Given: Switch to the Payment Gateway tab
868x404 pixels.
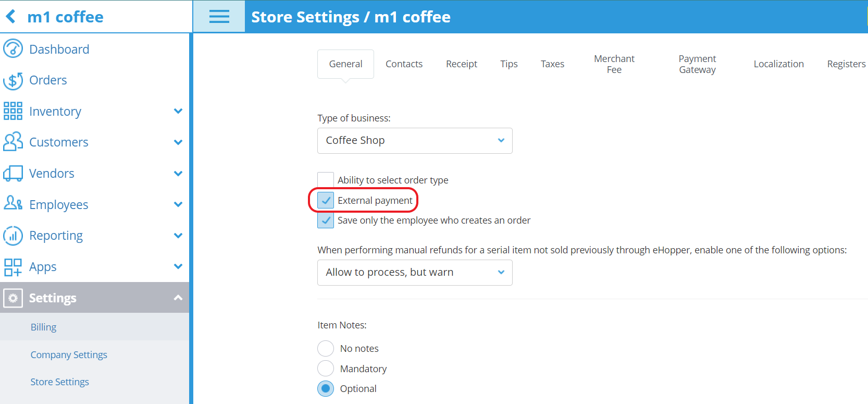Looking at the screenshot, I should click(x=697, y=64).
